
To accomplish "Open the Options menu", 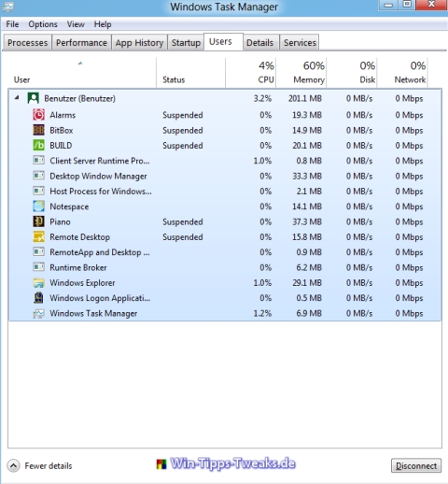I will pyautogui.click(x=43, y=24).
